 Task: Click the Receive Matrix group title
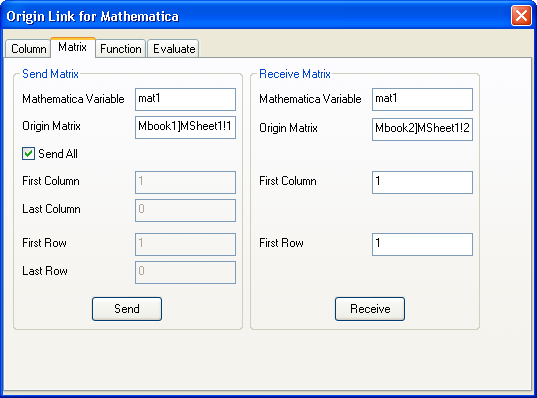pyautogui.click(x=295, y=74)
